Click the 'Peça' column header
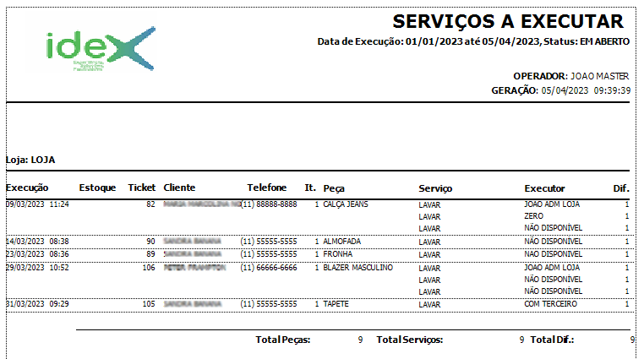This screenshot has width=644, height=359. pos(334,188)
